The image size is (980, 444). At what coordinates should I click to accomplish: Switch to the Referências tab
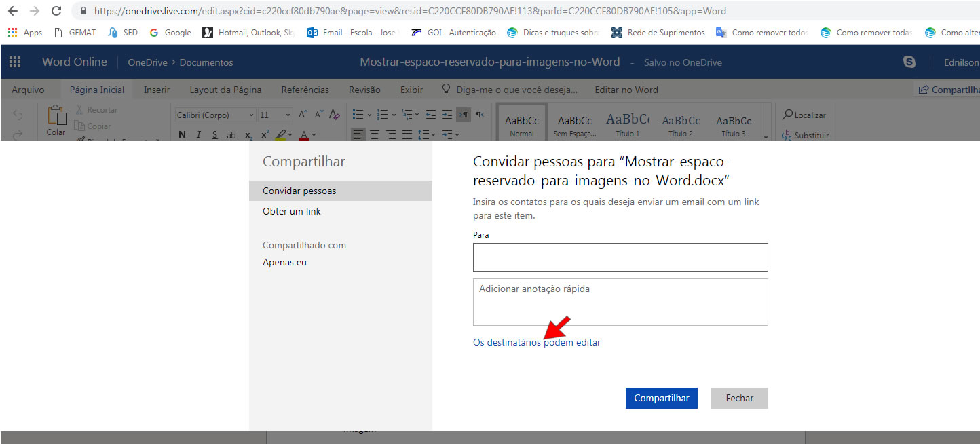tap(305, 90)
